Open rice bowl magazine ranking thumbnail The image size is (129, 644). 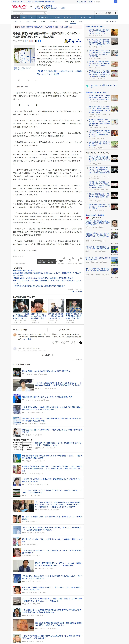click(x=114, y=98)
